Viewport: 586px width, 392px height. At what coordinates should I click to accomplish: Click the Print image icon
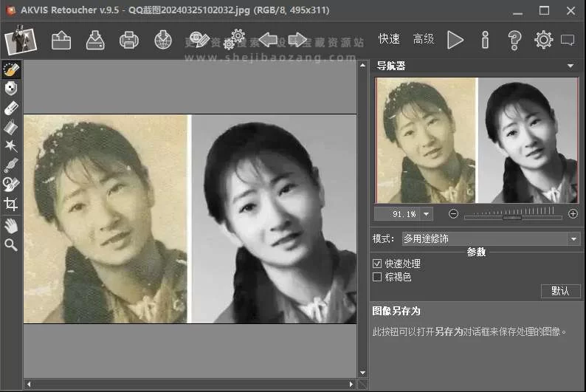(x=129, y=40)
